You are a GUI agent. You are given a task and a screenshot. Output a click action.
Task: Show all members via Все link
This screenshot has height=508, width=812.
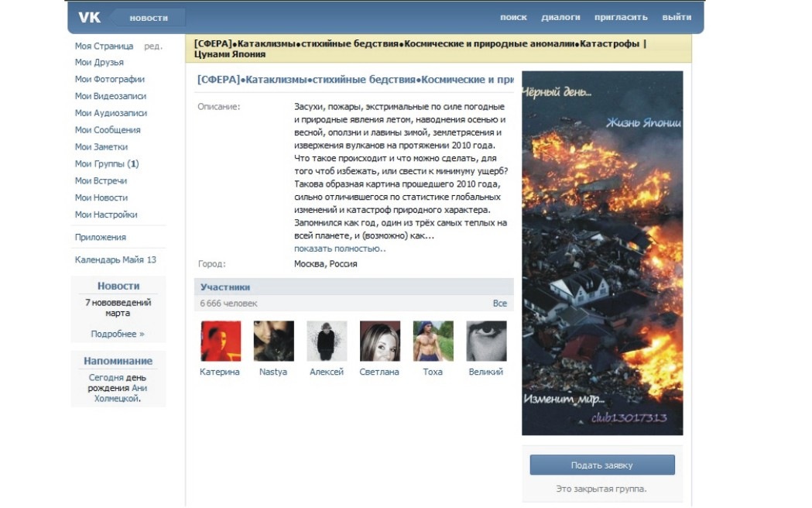[x=499, y=304]
